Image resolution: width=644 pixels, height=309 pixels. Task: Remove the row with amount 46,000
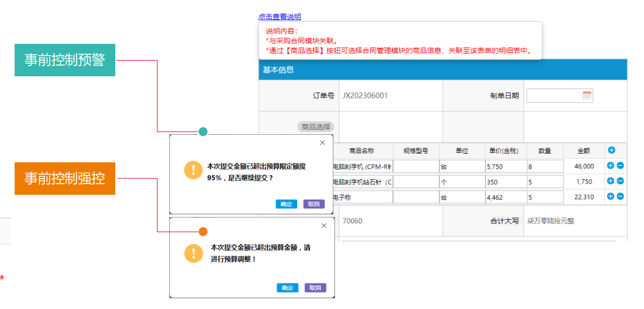(x=620, y=166)
